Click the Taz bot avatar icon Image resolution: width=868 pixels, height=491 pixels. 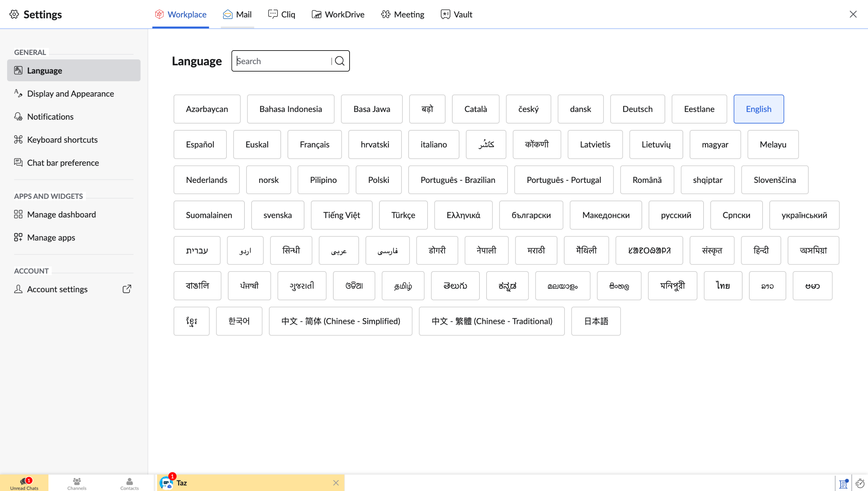coord(166,483)
